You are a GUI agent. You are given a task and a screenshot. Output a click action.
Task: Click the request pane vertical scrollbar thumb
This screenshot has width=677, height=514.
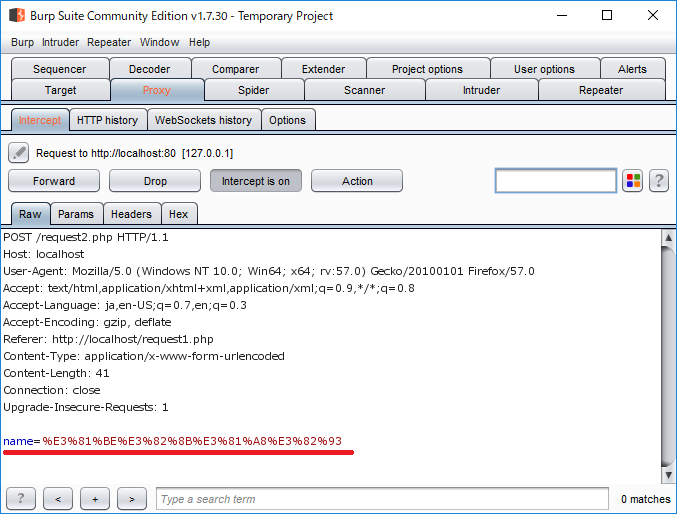point(668,356)
